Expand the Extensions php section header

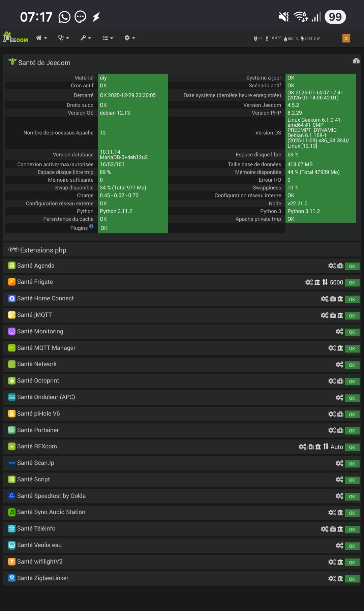(x=43, y=250)
